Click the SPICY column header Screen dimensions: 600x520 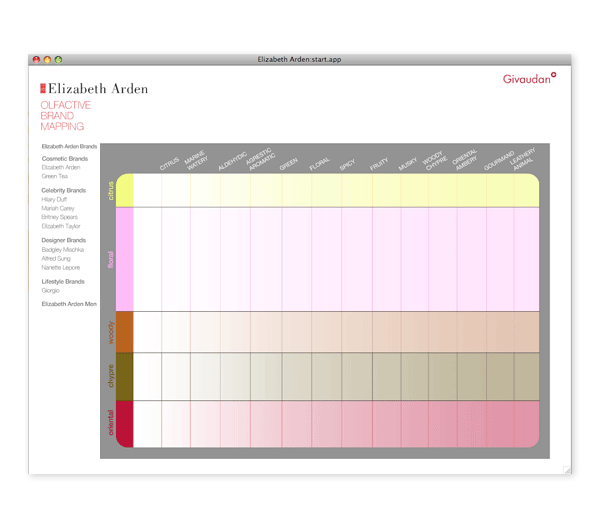coord(347,165)
